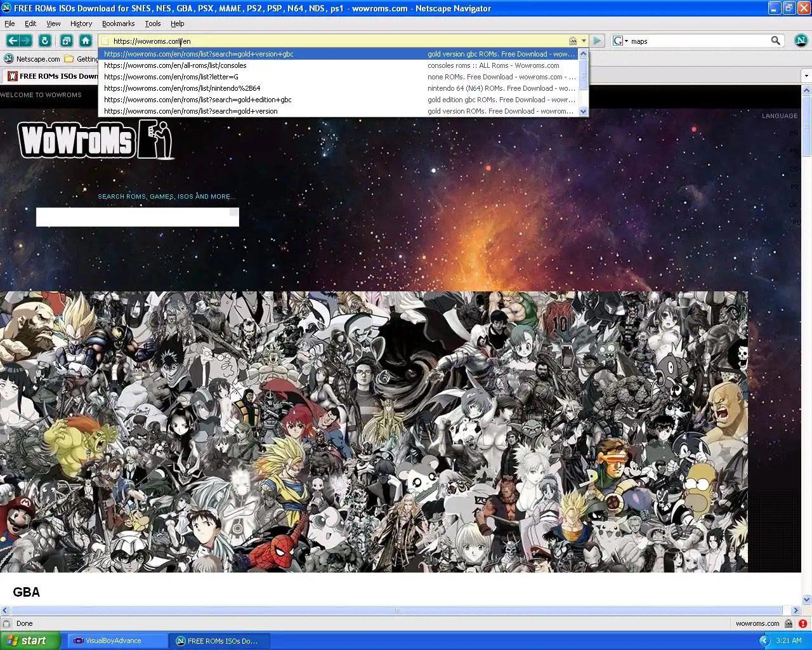Click the wowroms.com domain label in the status bar
Image resolution: width=812 pixels, height=650 pixels.
[757, 623]
